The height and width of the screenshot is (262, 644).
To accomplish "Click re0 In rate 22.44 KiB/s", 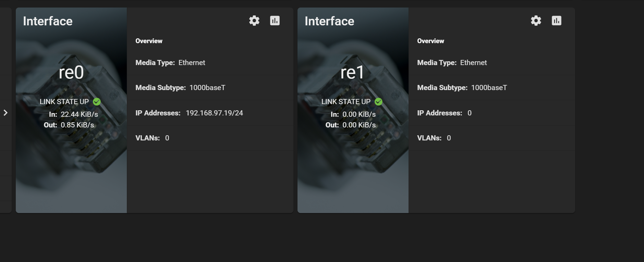I will [x=80, y=114].
